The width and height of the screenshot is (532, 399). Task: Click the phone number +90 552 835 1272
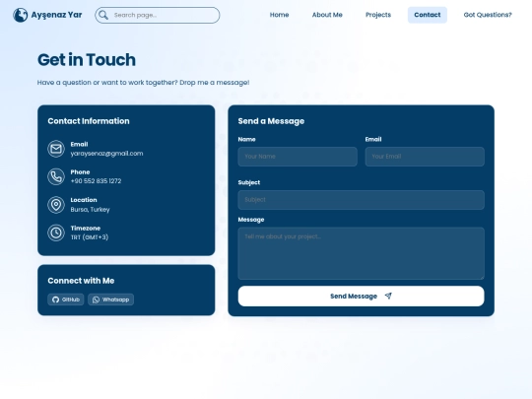coord(96,181)
